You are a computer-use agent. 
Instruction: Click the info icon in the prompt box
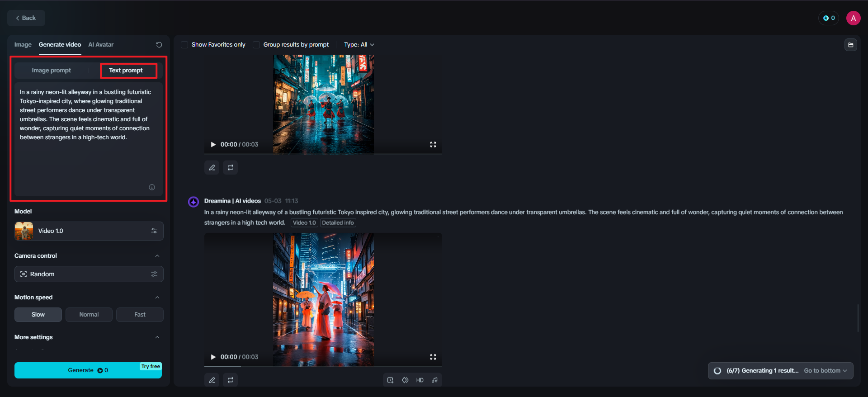(x=152, y=187)
